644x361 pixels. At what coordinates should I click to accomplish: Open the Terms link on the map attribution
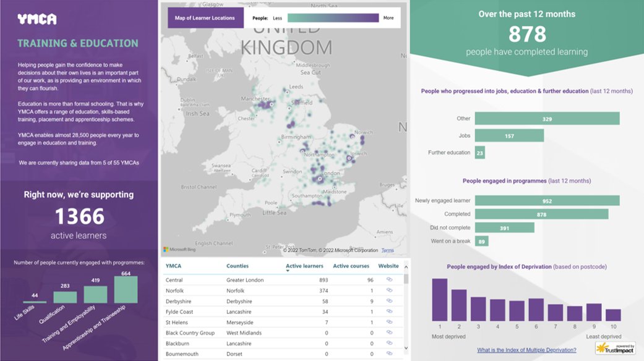point(387,250)
